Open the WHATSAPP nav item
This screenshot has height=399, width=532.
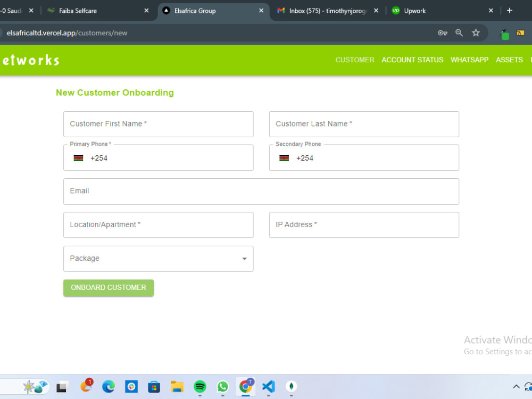point(469,60)
